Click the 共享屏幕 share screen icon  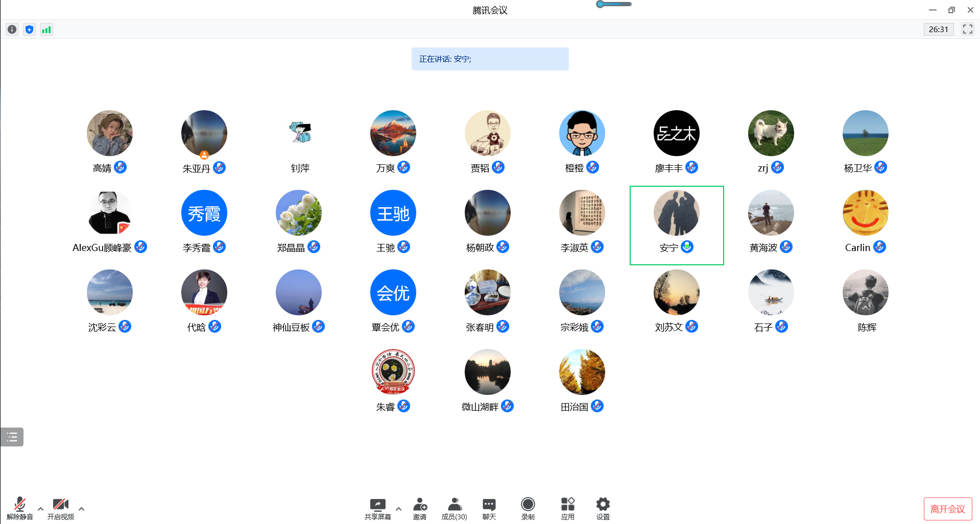coord(377,505)
